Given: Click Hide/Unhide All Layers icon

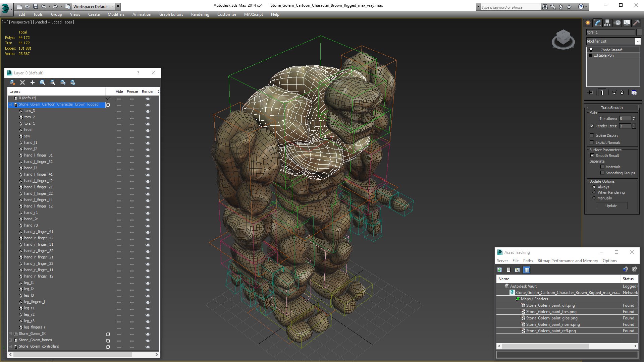Looking at the screenshot, I should pyautogui.click(x=63, y=82).
